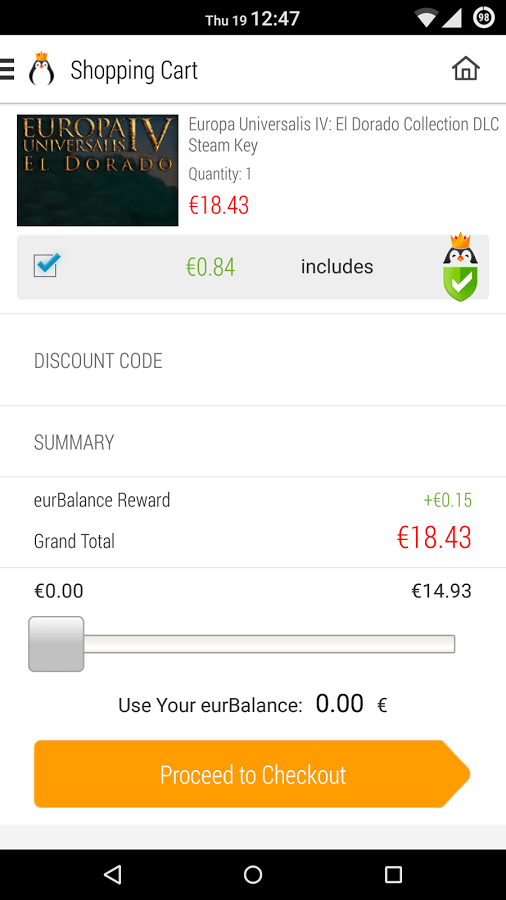Open the hamburger menu icon
The image size is (506, 900).
tap(6, 69)
